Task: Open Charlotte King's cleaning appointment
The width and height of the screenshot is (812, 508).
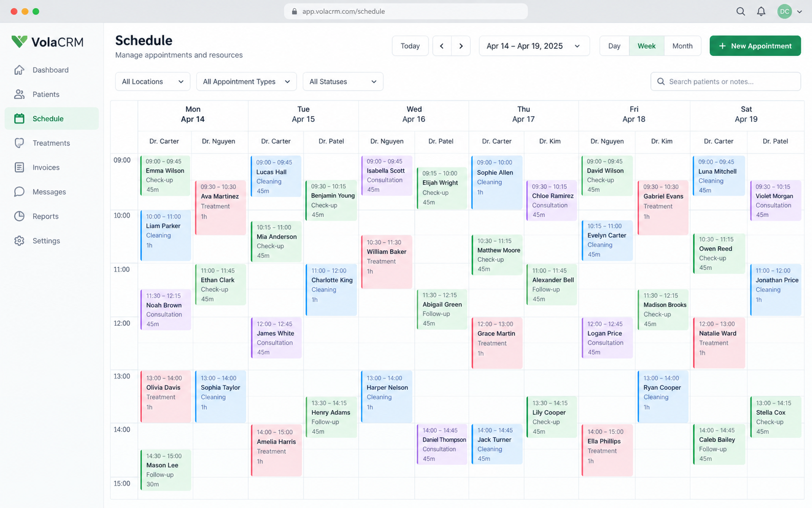Action: pyautogui.click(x=331, y=290)
